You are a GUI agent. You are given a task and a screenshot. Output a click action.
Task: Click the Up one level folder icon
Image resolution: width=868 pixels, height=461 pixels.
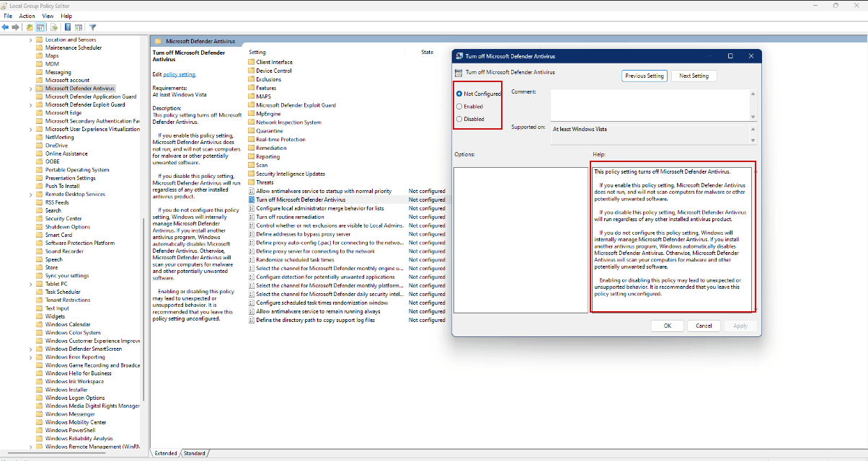click(30, 27)
